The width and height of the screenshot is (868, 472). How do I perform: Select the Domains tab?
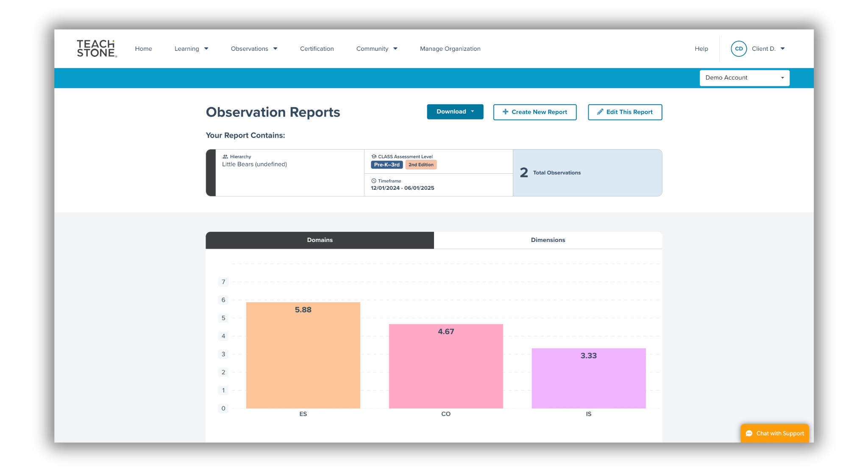320,240
